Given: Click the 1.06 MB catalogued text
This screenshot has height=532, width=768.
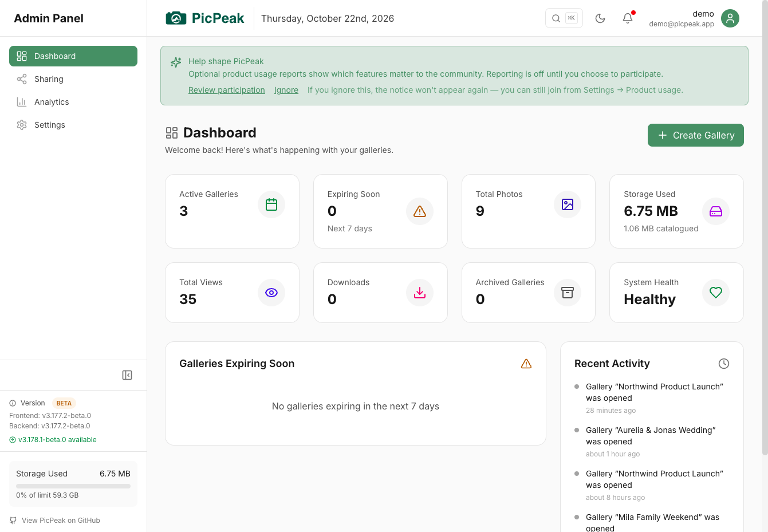Looking at the screenshot, I should (661, 228).
